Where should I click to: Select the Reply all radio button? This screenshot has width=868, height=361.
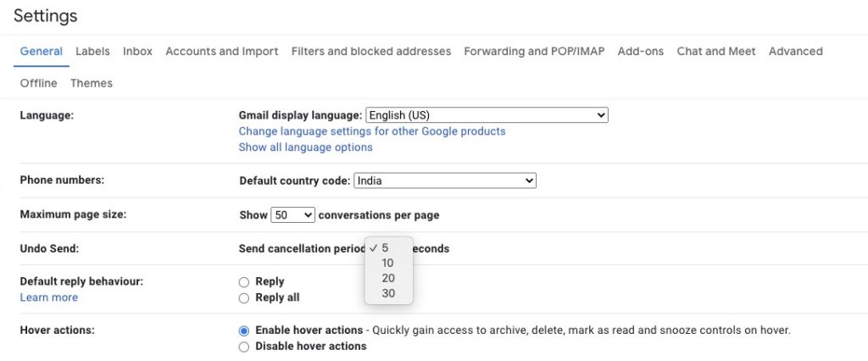pyautogui.click(x=244, y=298)
